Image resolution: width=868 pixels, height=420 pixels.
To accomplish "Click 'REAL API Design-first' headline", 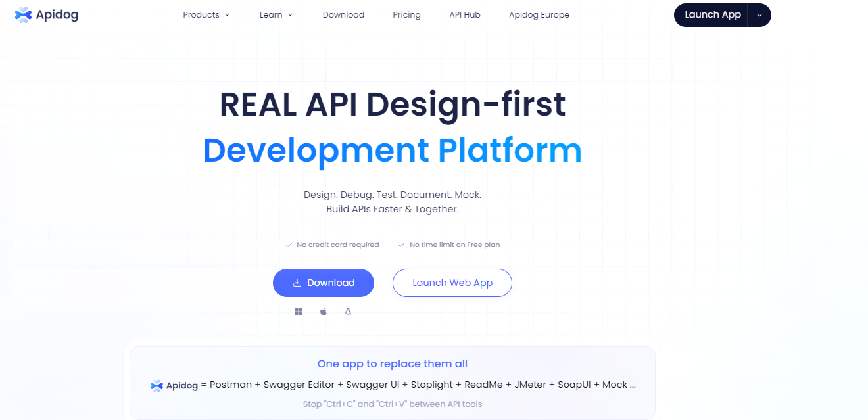I will coord(393,104).
